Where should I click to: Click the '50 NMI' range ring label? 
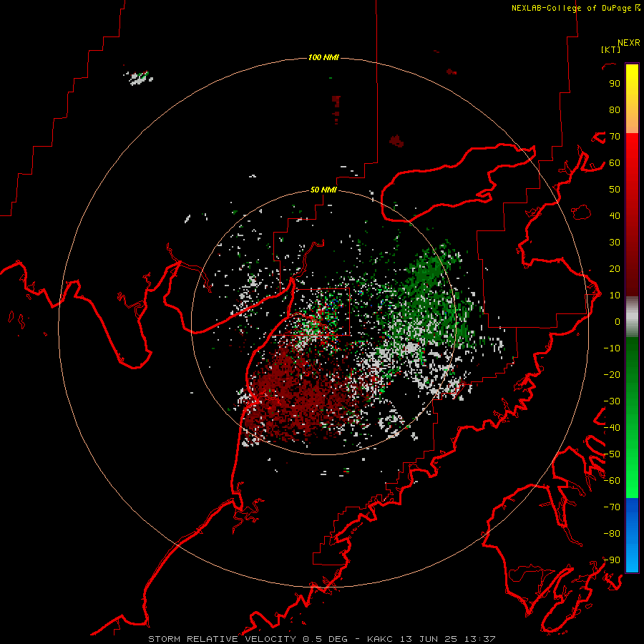tap(323, 190)
